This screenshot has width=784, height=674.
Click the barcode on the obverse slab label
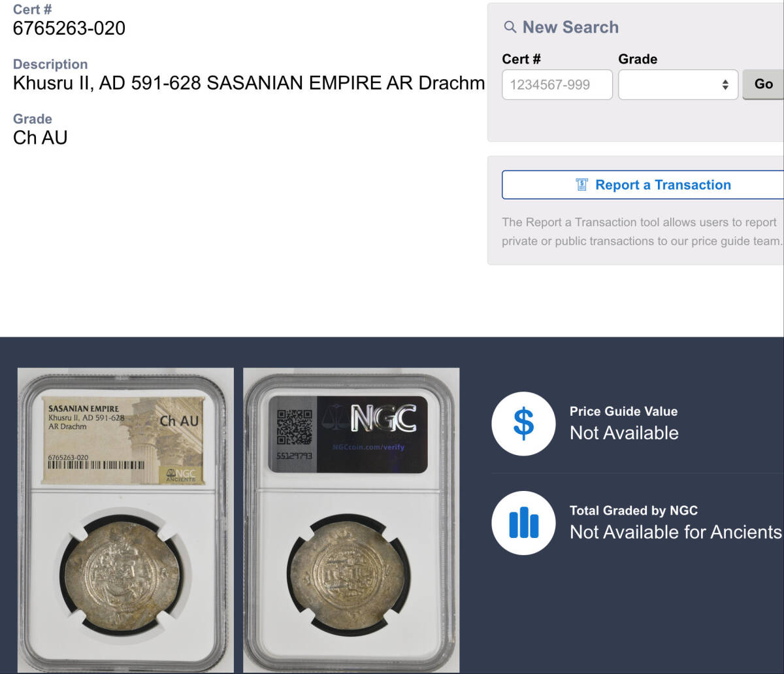click(x=97, y=466)
